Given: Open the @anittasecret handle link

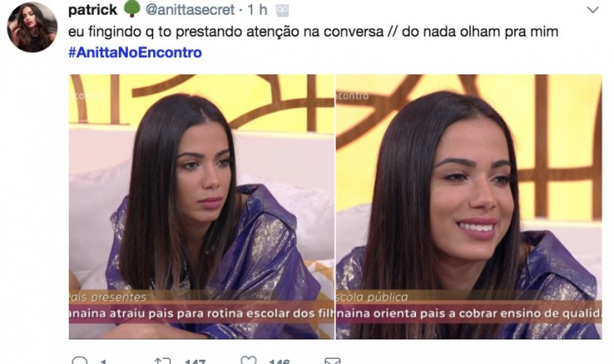Looking at the screenshot, I should pos(190,9).
